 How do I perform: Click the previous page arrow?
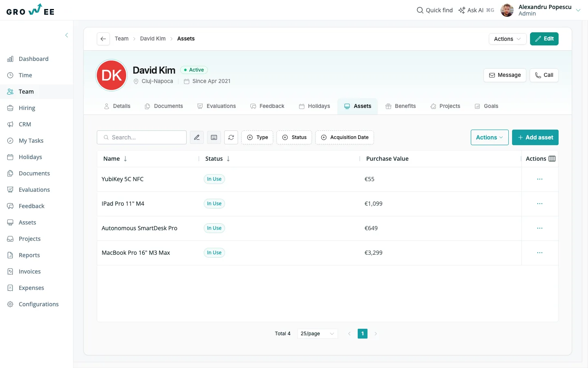click(x=350, y=334)
